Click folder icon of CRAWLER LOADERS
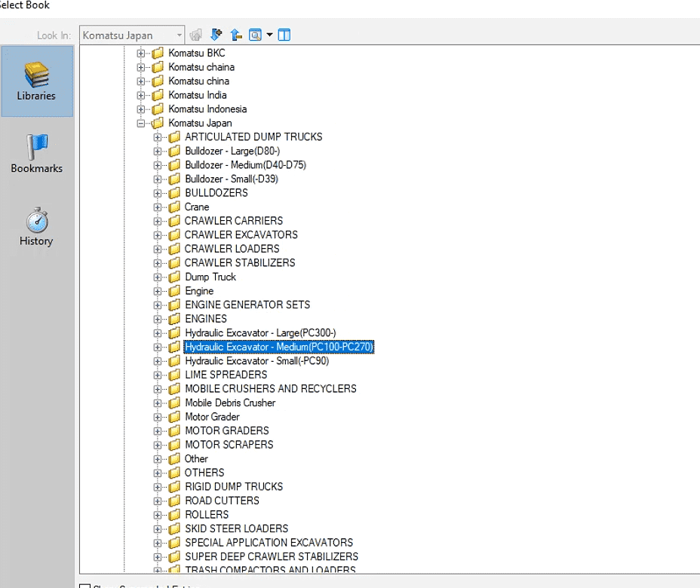The height and width of the screenshot is (588, 700). (x=174, y=249)
